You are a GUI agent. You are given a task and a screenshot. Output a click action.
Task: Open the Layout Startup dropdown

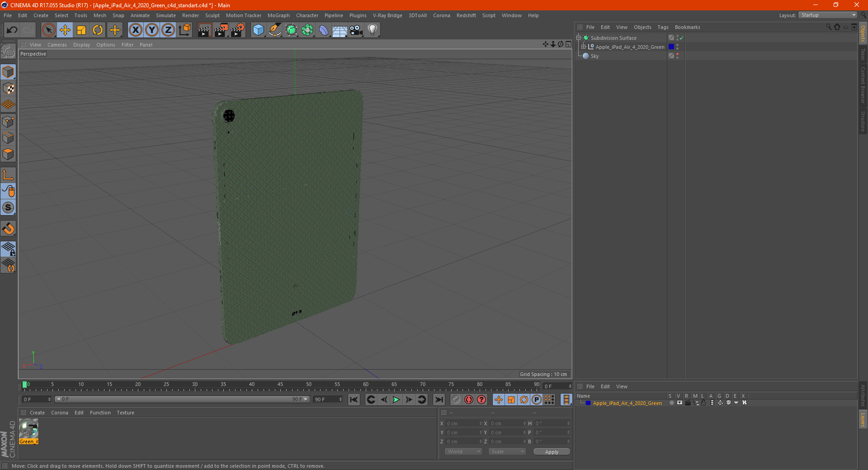coord(828,15)
